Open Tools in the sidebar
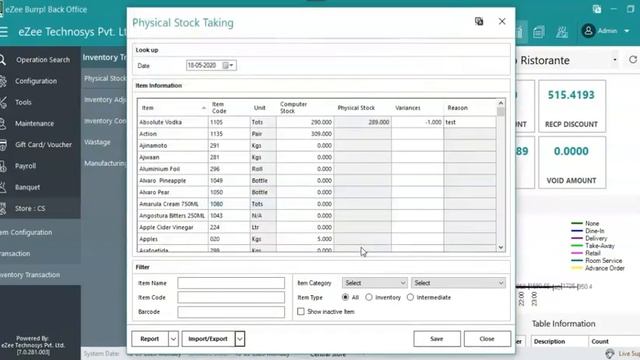 click(x=23, y=102)
